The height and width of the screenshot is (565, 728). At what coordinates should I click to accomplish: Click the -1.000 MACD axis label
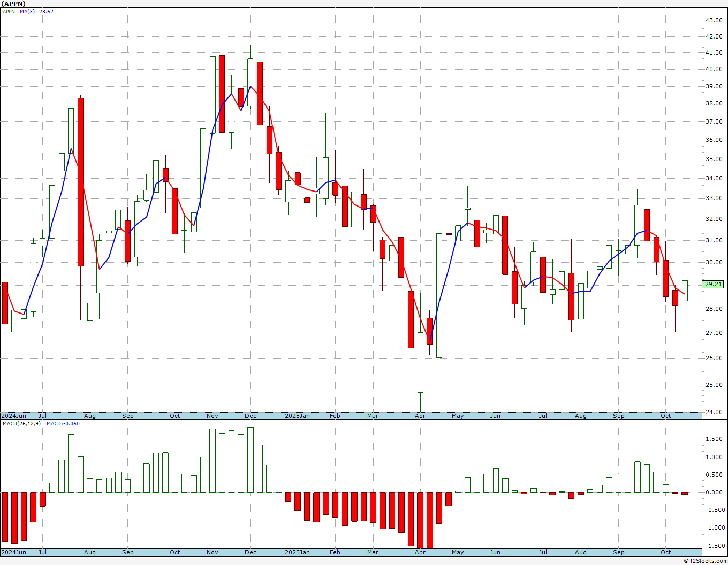point(714,528)
